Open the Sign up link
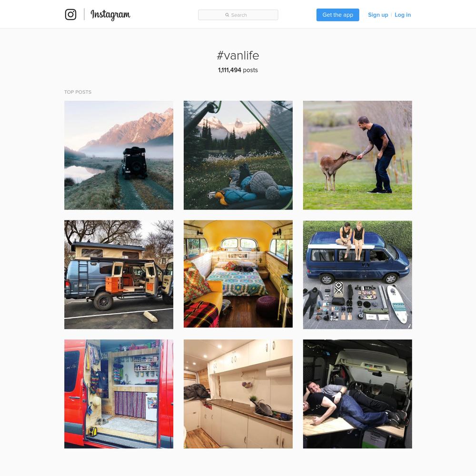Image resolution: width=476 pixels, height=476 pixels. 378,15
